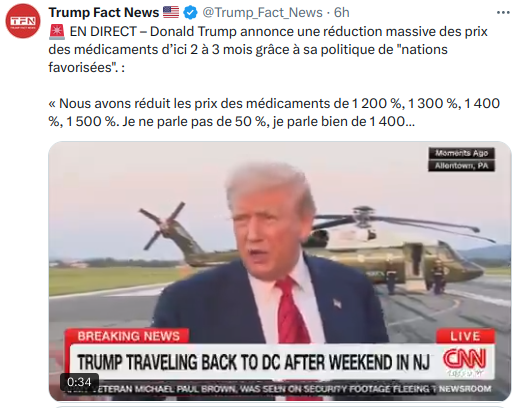The height and width of the screenshot is (408, 519).
Task: Play the embedded CNN video
Action: pos(280,271)
